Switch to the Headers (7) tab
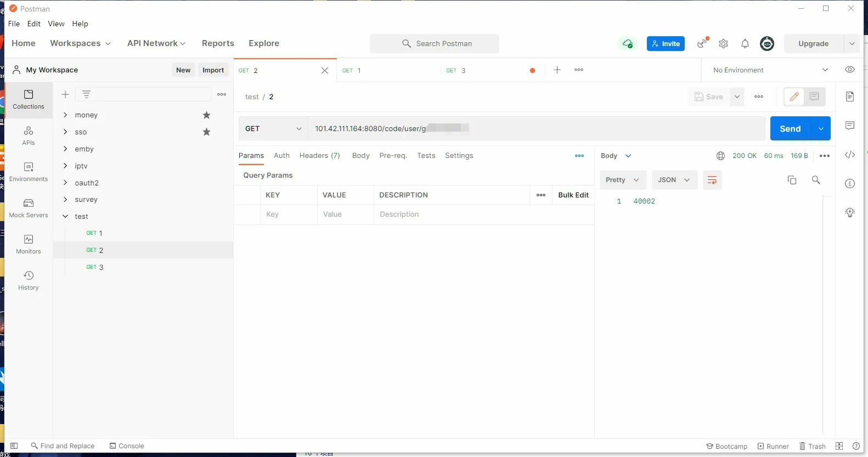 [319, 156]
